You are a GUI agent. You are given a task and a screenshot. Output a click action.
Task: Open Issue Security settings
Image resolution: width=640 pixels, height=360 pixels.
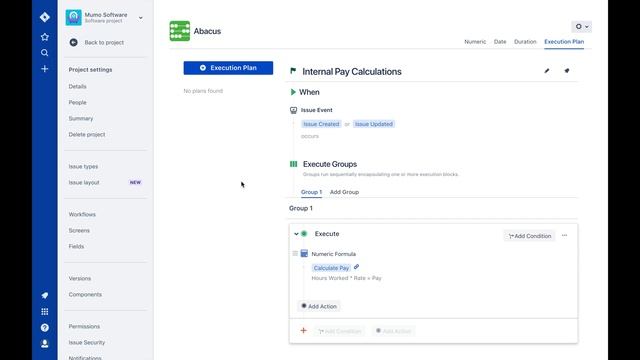pos(87,342)
